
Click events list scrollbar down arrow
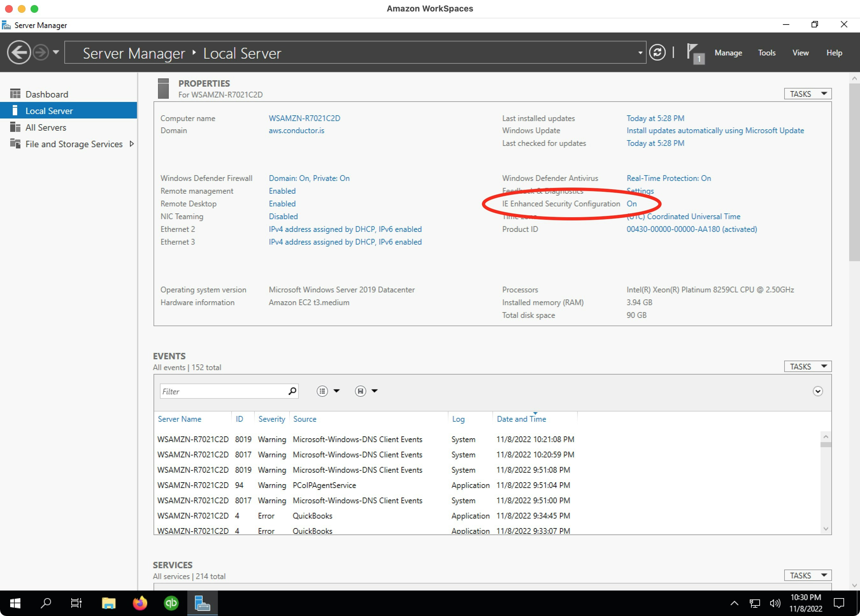826,529
